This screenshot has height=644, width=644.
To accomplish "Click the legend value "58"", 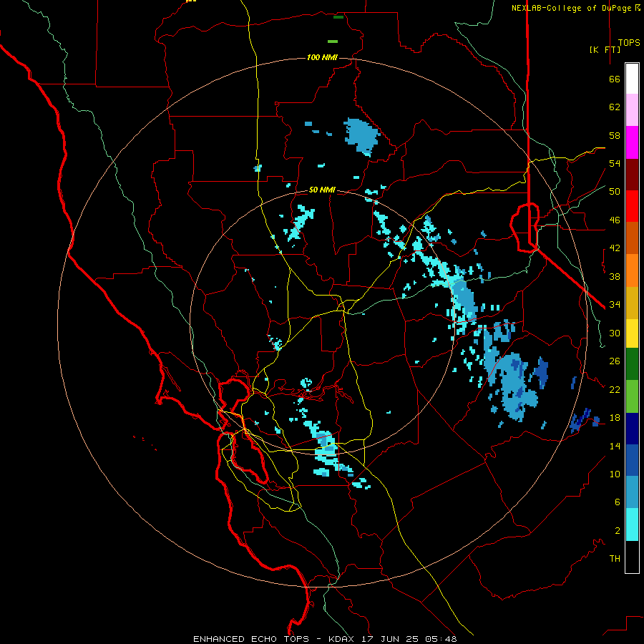I will (x=615, y=135).
